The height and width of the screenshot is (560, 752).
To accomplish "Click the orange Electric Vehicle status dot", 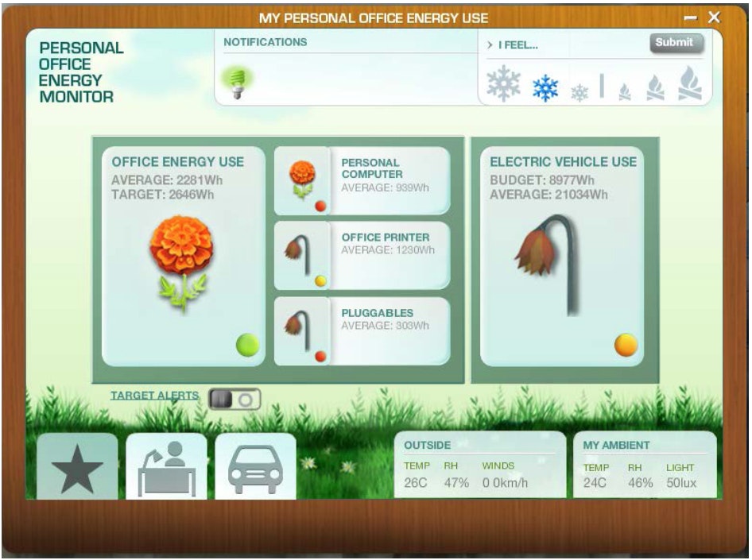I will [x=626, y=346].
